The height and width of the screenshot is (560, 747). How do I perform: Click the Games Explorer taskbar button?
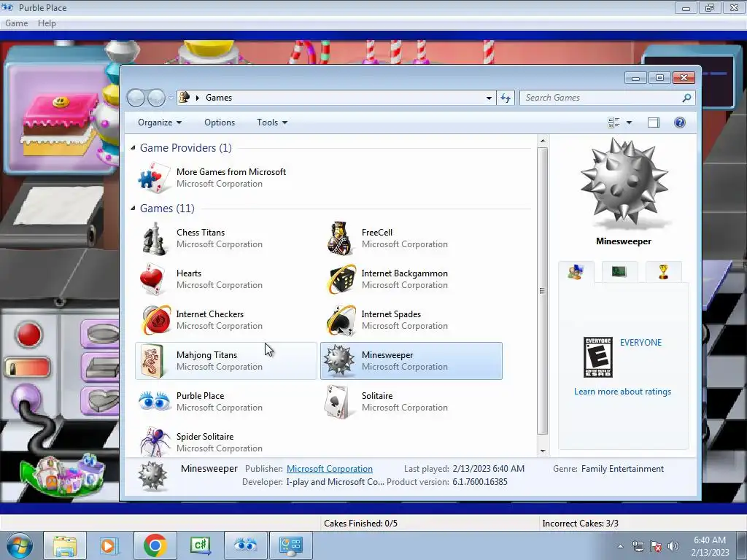(291, 545)
